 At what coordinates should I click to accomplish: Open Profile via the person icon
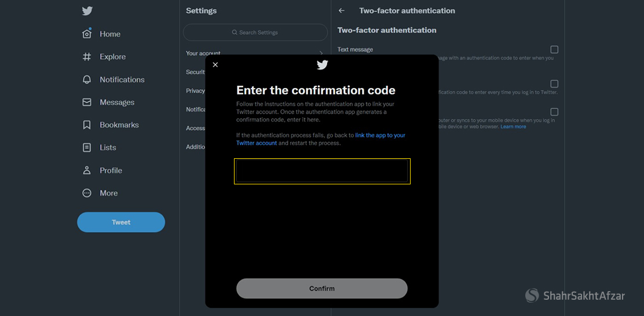pyautogui.click(x=87, y=170)
